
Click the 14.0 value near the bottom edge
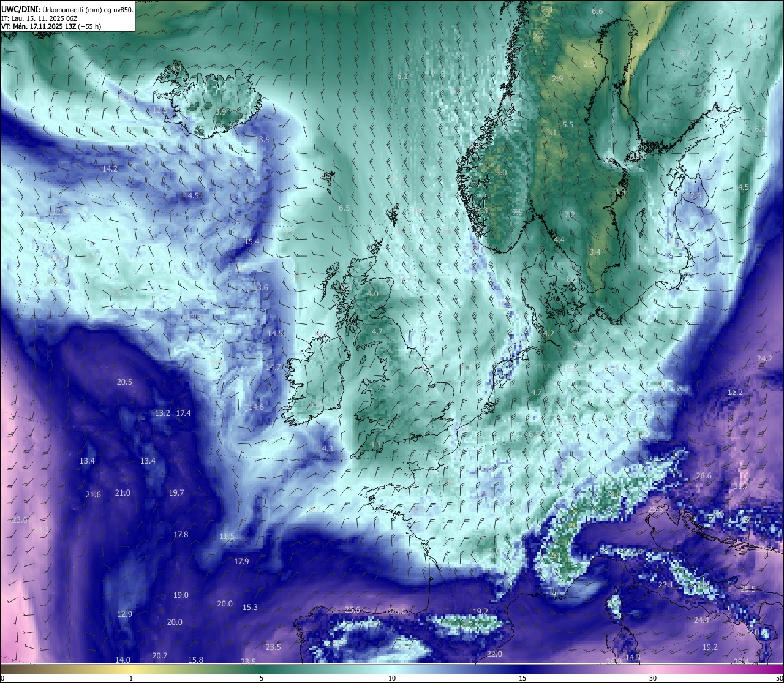(123, 660)
